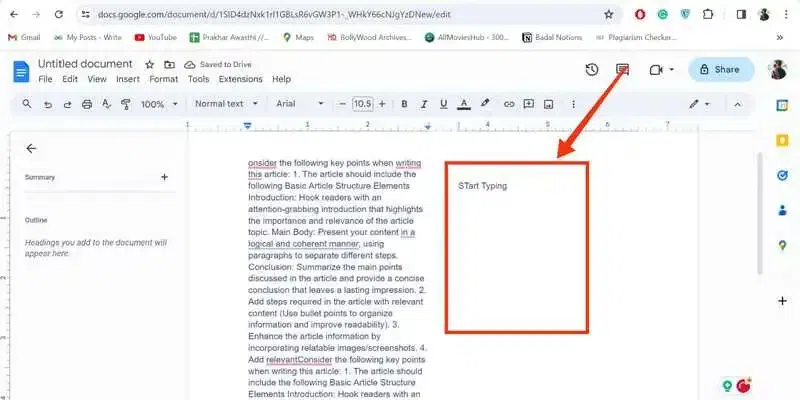
Task: Check the Saved to Drive status
Action: point(218,65)
